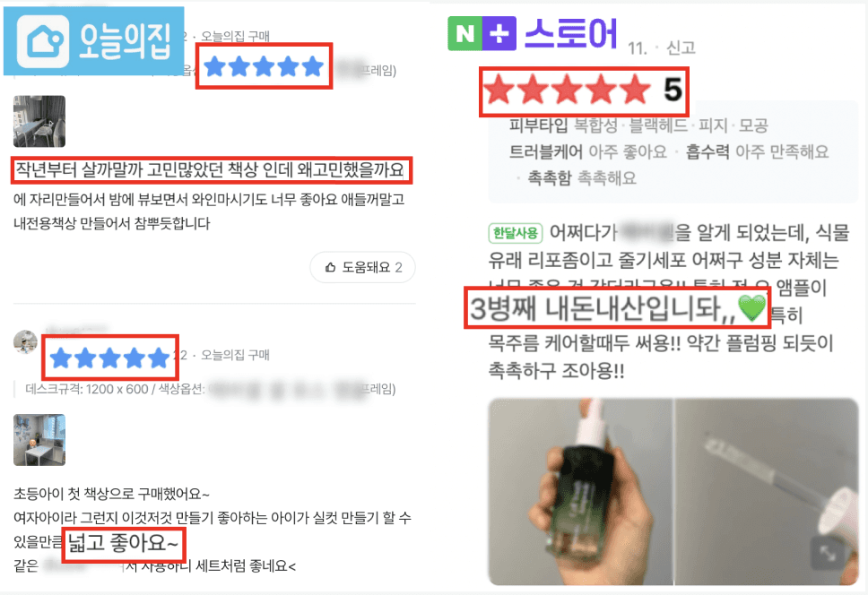Image resolution: width=868 pixels, height=595 pixels.
Task: Open the dropper pipette photo on right
Action: 767,491
